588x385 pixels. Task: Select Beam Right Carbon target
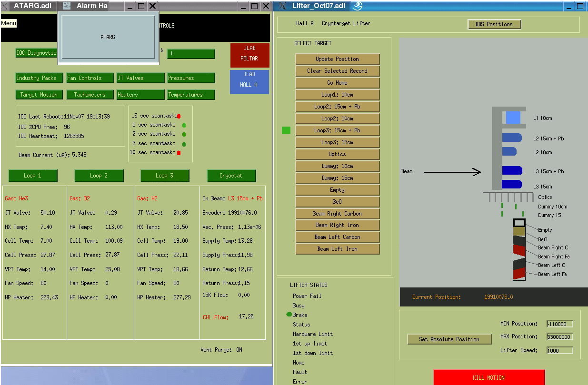[338, 214]
